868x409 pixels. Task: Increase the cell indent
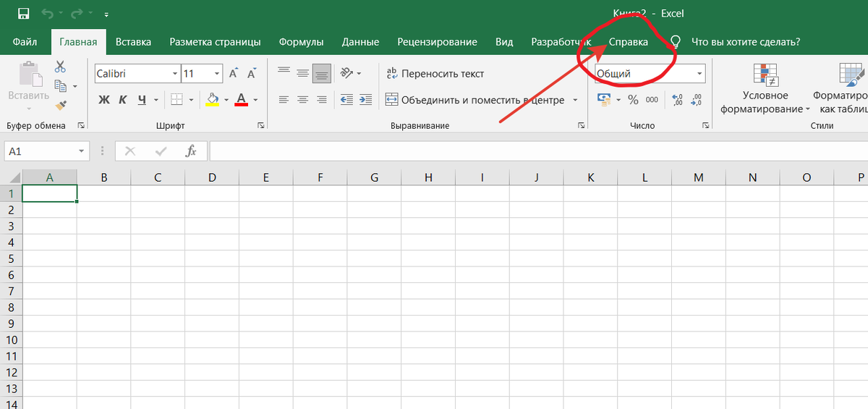(x=366, y=99)
